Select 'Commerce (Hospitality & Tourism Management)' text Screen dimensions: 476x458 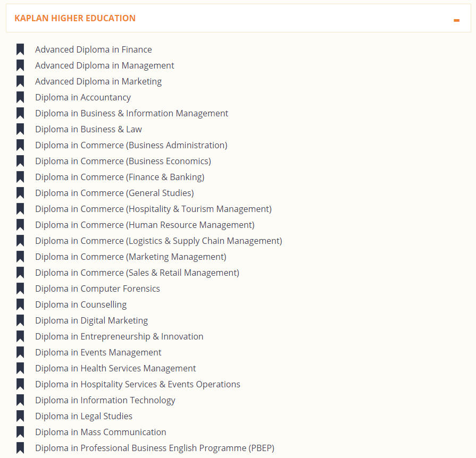176,209
